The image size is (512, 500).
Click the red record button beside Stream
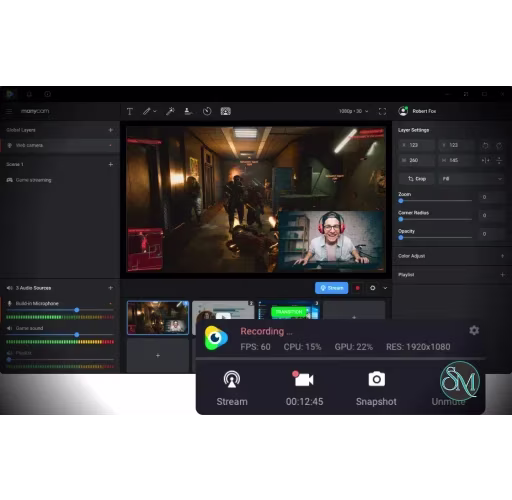pyautogui.click(x=358, y=288)
